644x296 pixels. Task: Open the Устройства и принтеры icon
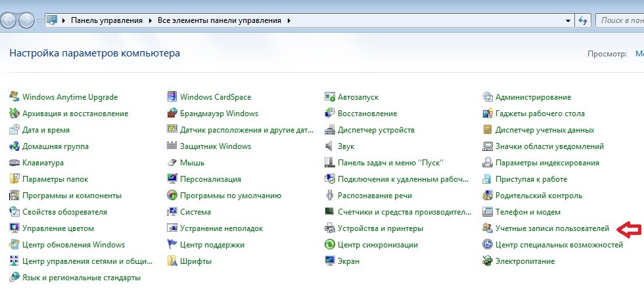[x=330, y=228]
